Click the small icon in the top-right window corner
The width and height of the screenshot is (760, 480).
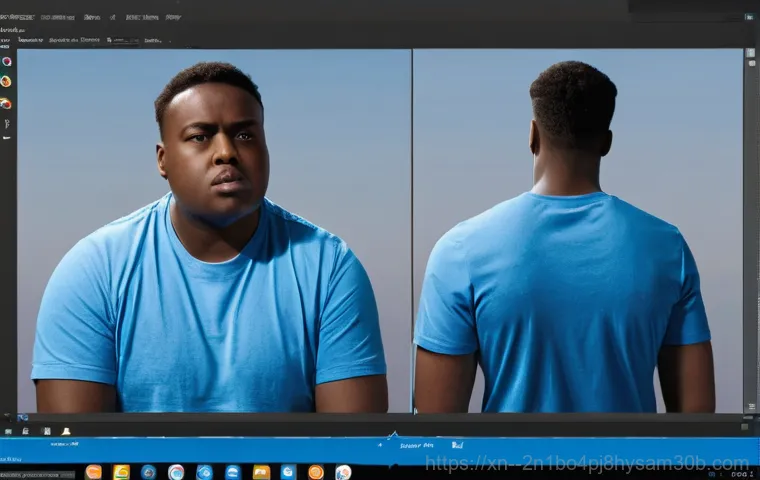click(749, 17)
